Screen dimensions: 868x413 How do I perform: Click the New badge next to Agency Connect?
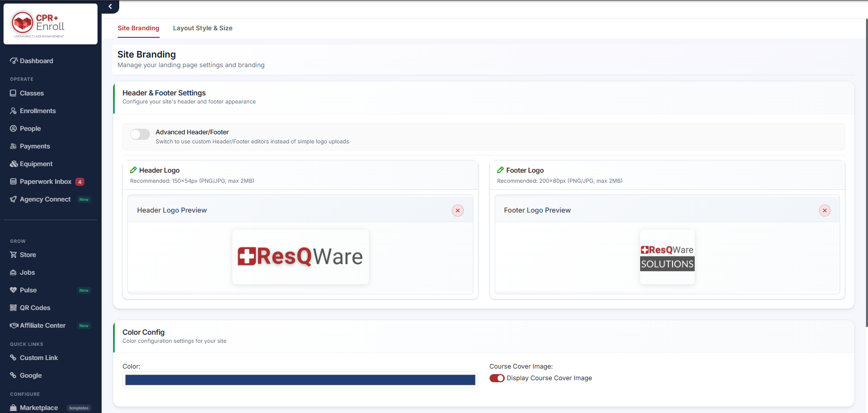click(84, 199)
